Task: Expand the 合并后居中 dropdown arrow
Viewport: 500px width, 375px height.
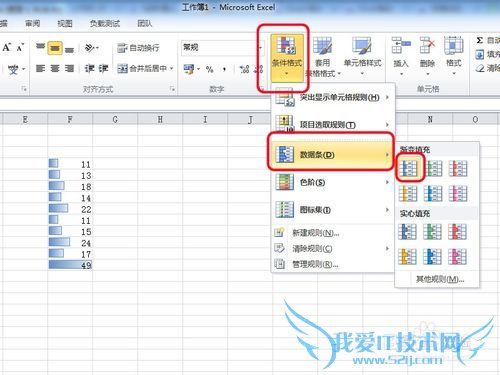Action: coord(172,69)
